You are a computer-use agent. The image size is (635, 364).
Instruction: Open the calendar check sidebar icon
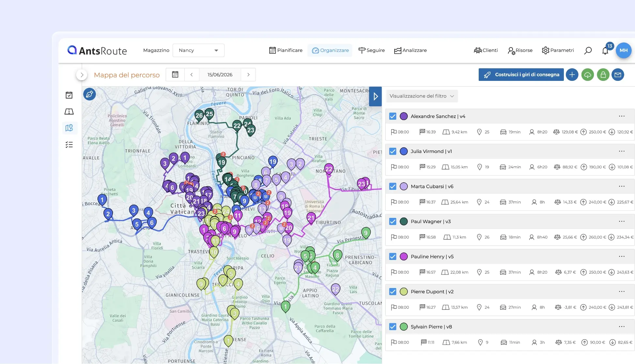click(x=69, y=95)
